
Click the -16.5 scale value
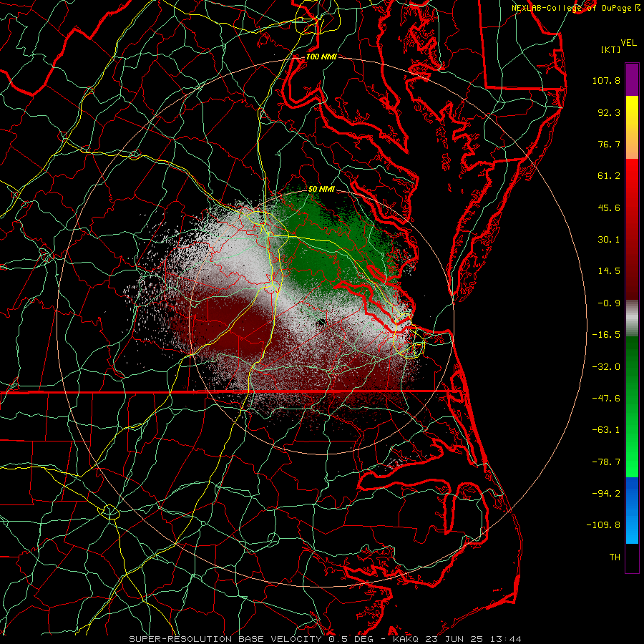(x=606, y=335)
